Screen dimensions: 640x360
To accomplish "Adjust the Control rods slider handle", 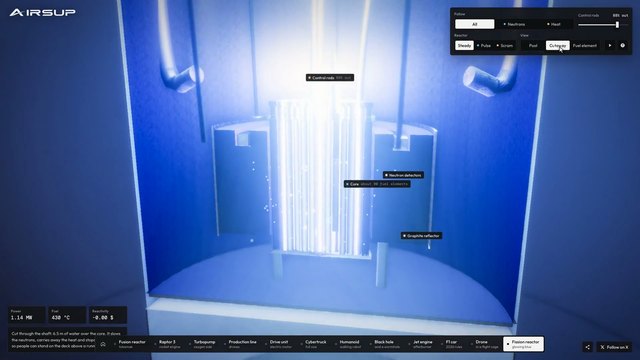I will (x=617, y=25).
